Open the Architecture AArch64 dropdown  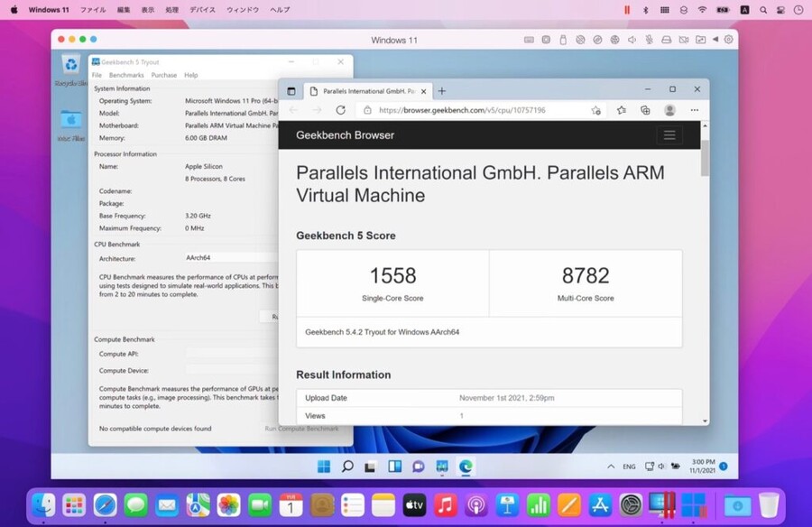point(232,257)
